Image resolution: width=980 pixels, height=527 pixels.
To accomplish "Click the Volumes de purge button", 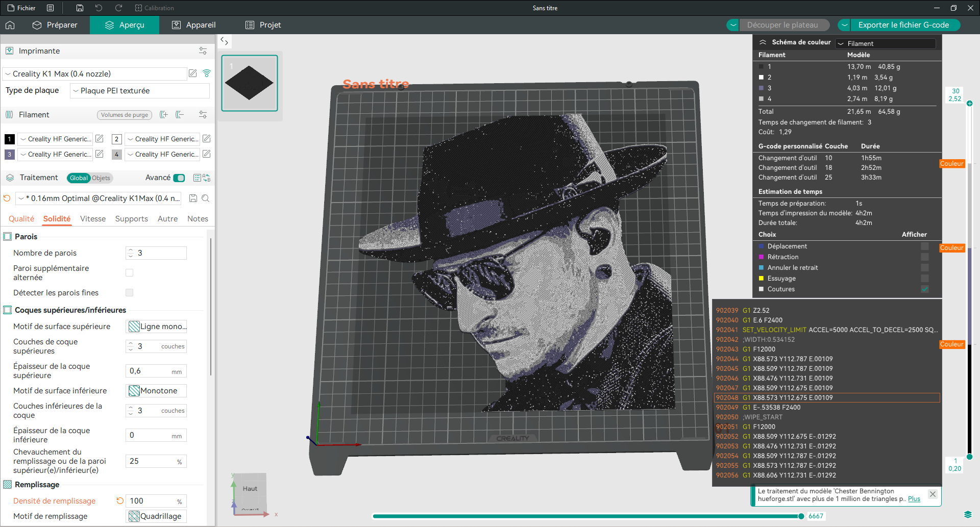I will (x=125, y=115).
